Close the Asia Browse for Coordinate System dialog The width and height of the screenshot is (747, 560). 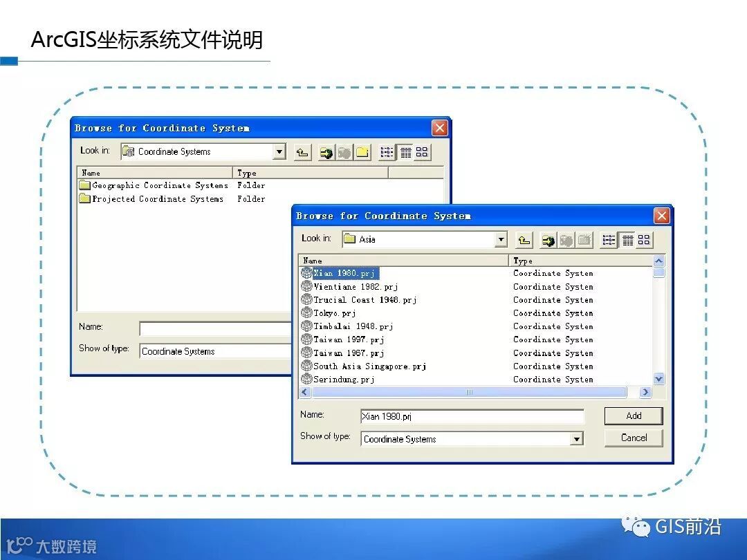(x=662, y=216)
